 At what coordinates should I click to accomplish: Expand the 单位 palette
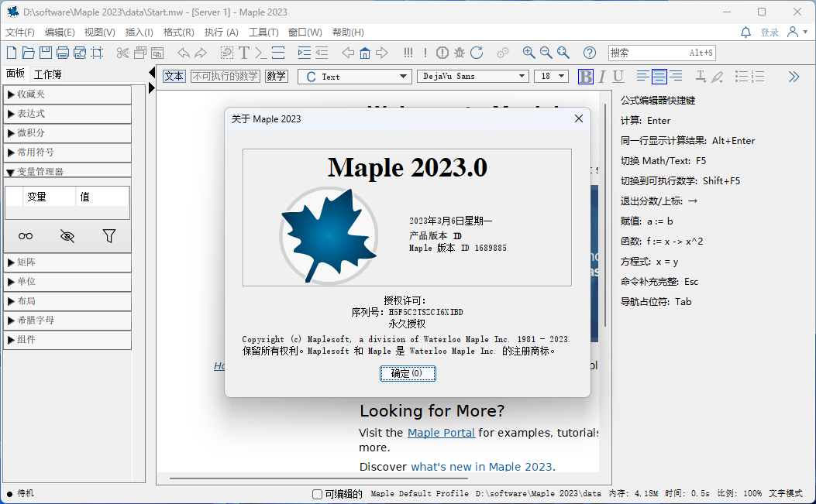click(67, 282)
